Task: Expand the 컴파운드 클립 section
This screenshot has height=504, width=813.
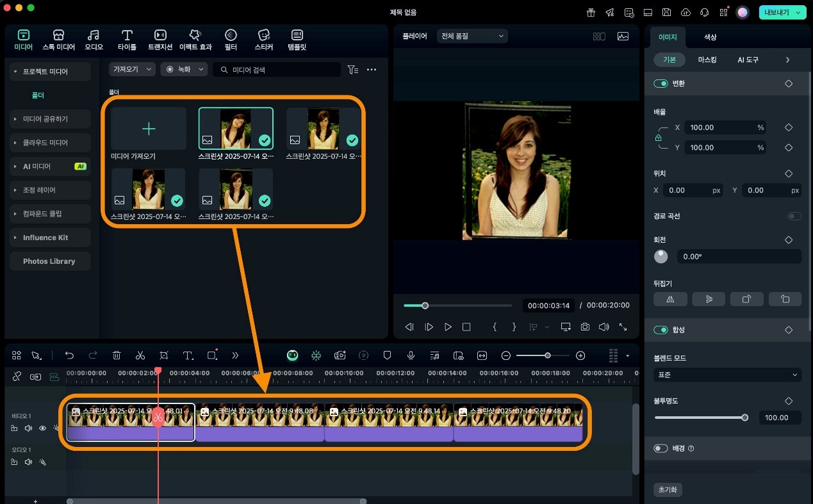Action: (15, 213)
